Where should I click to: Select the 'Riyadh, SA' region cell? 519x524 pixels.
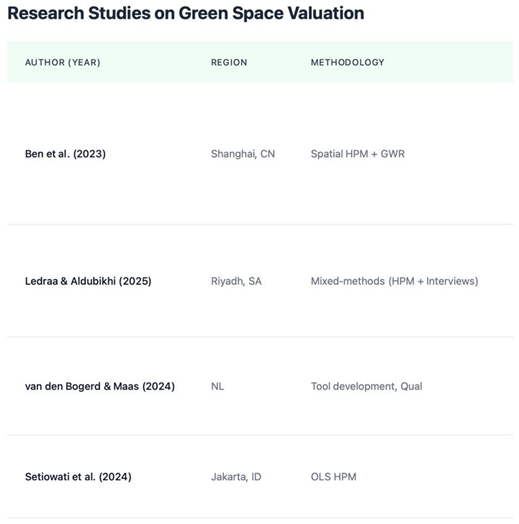(x=236, y=281)
